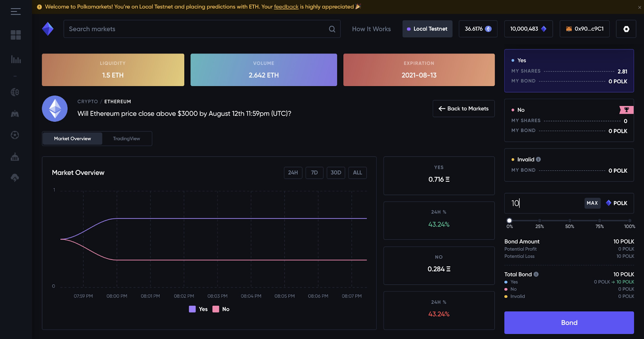
Task: Click the NO price 0.284 card
Action: tap(439, 266)
